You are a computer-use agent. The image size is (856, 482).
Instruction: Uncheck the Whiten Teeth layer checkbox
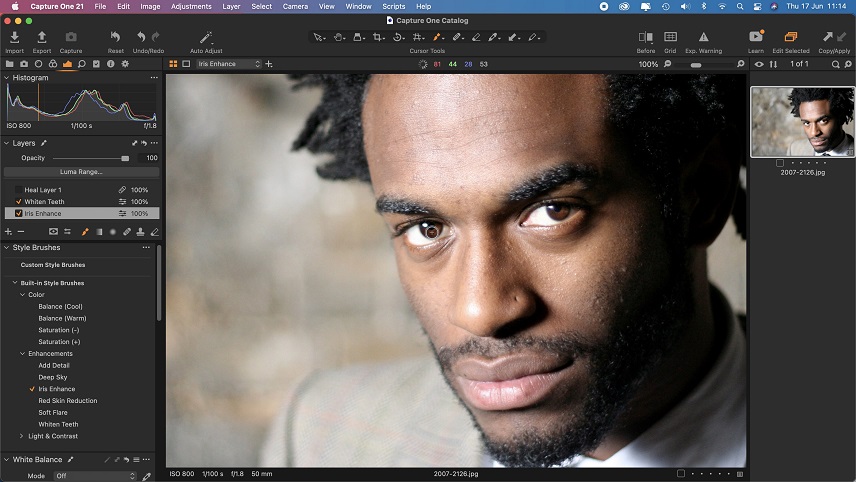coord(19,201)
